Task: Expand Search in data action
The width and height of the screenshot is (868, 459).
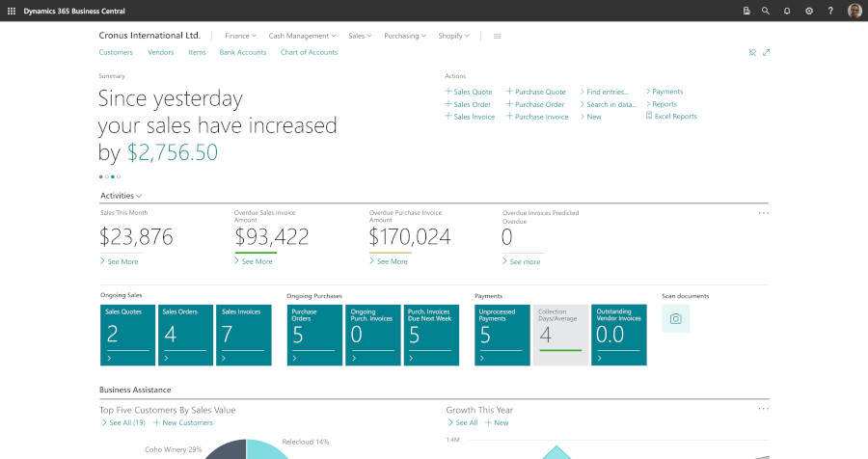Action: coord(609,104)
